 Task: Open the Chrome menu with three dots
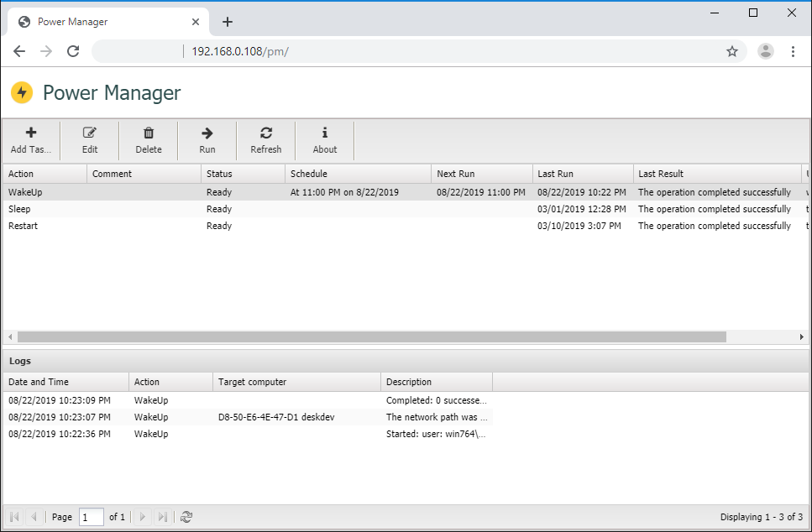(793, 51)
